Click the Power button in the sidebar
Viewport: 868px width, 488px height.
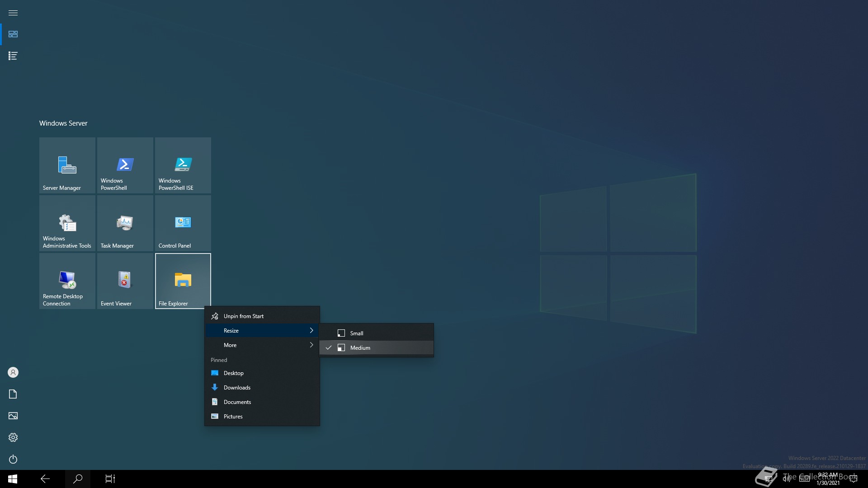pos(13,459)
